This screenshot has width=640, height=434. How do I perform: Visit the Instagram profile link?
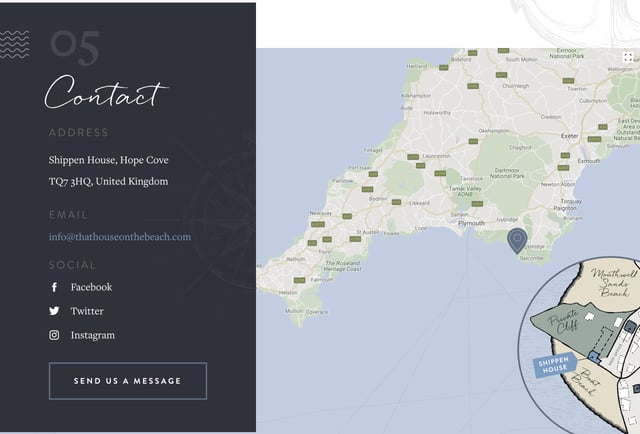coord(92,336)
